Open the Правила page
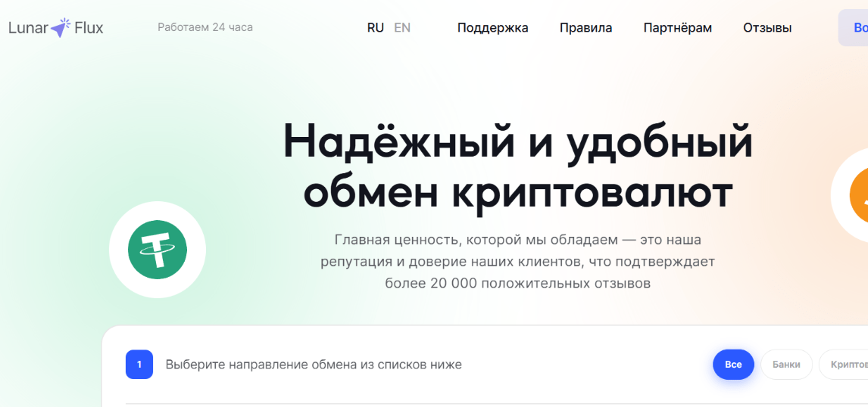868x407 pixels. coord(585,28)
